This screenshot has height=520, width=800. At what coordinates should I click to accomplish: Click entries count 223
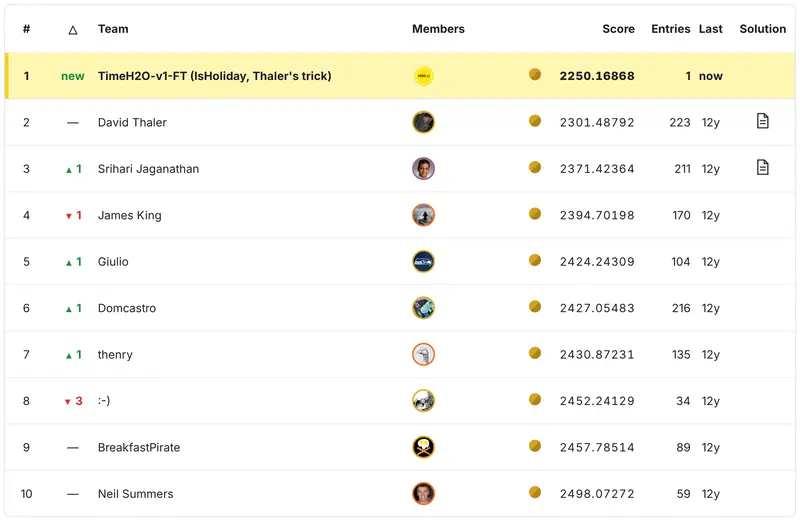point(680,122)
